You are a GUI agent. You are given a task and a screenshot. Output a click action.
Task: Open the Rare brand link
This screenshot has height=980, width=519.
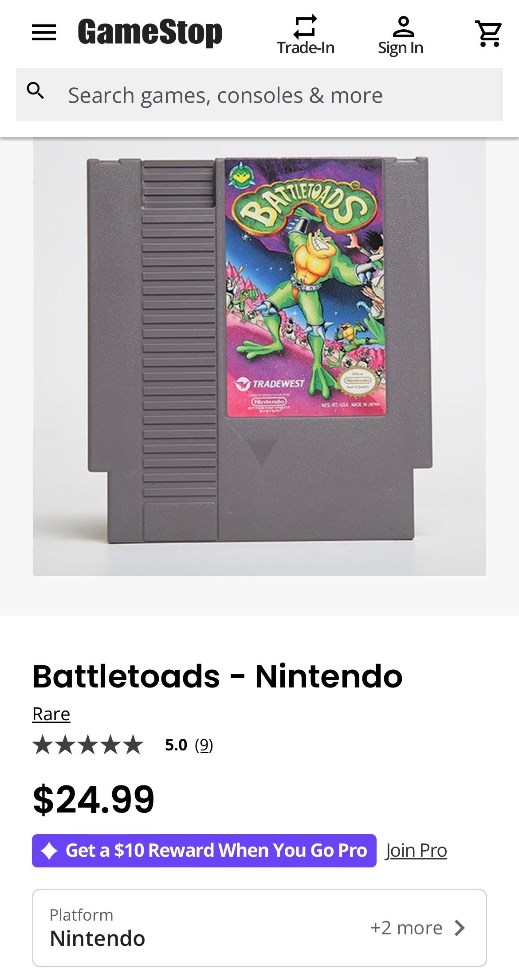tap(51, 714)
